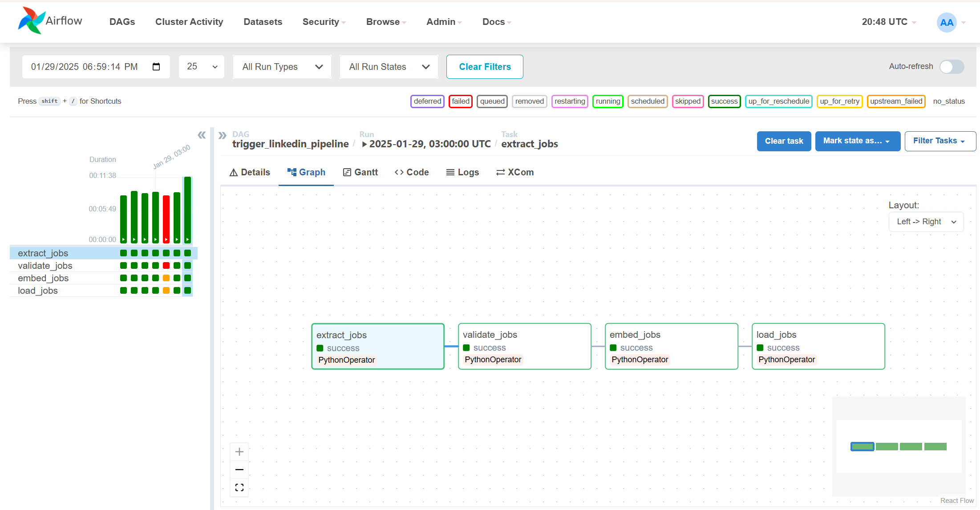980x510 pixels.
Task: Click the Clear task button
Action: click(x=783, y=141)
